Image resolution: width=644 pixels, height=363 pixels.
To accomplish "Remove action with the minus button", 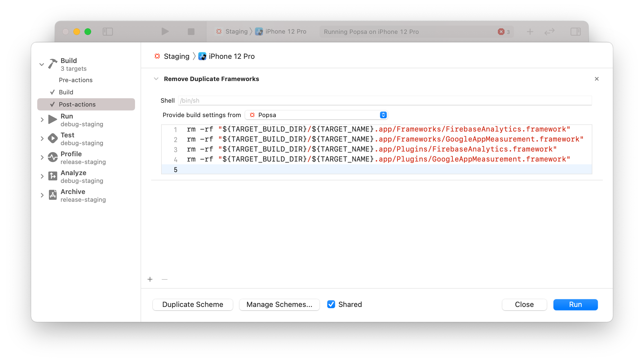I will pyautogui.click(x=164, y=279).
